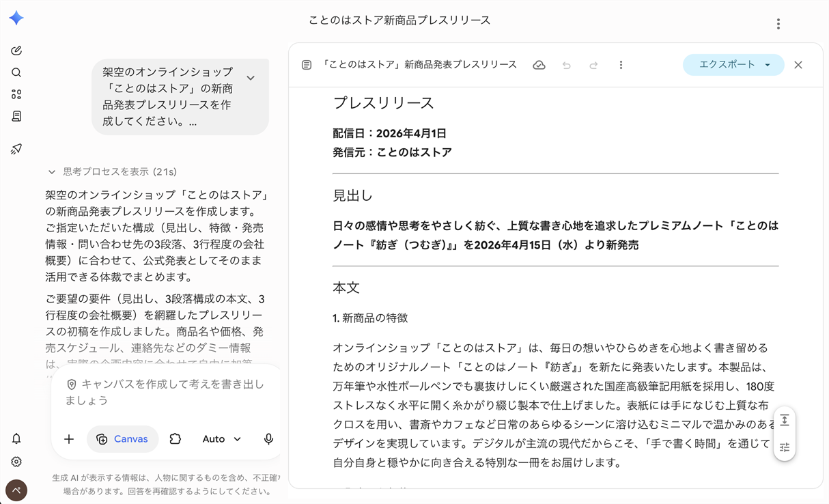The width and height of the screenshot is (829, 504).
Task: Click the 本文 heading
Action: pos(346,288)
